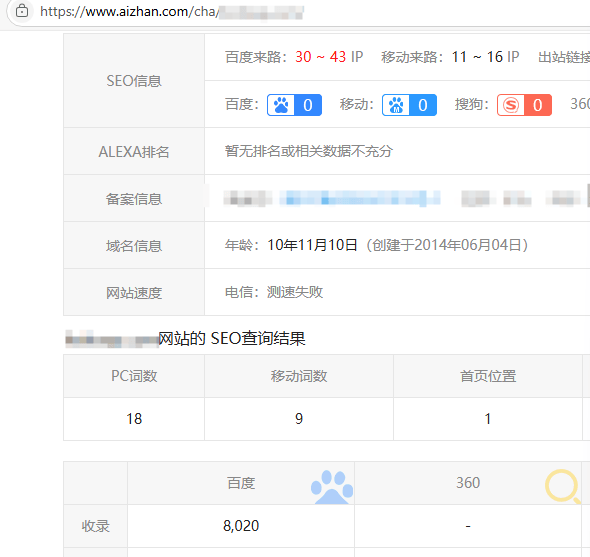Viewport: 590px width, 557px height.
Task: Click the 首页位置 column header
Action: click(x=488, y=376)
